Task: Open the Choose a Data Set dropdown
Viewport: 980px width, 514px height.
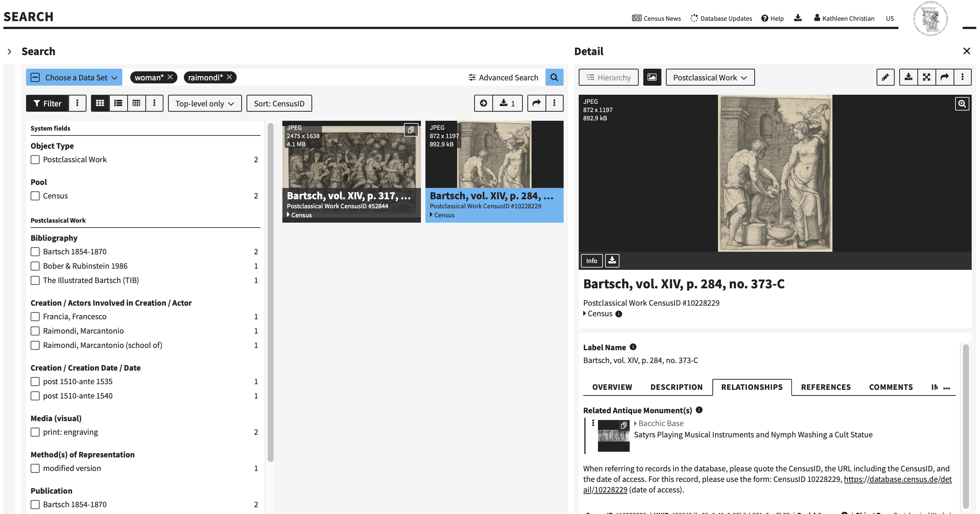Action: click(74, 78)
